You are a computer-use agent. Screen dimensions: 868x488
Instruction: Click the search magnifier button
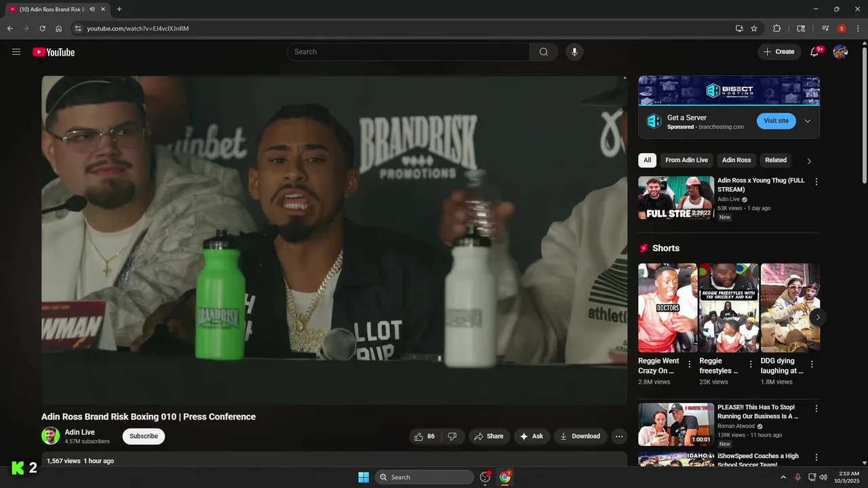click(x=544, y=52)
